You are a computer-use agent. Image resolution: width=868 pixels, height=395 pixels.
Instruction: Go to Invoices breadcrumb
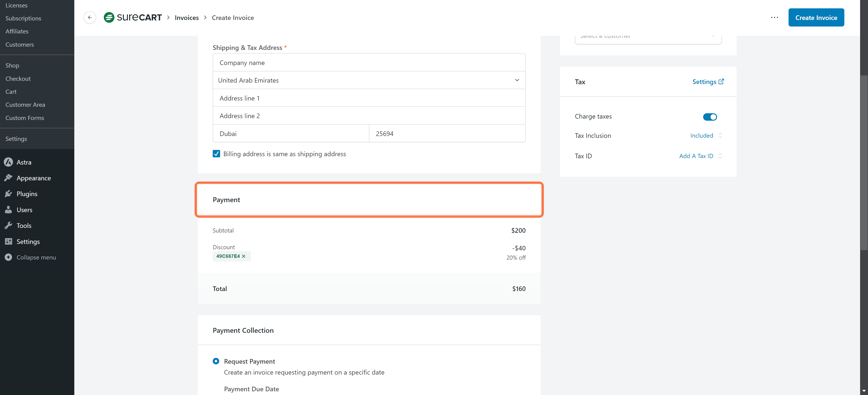(187, 17)
